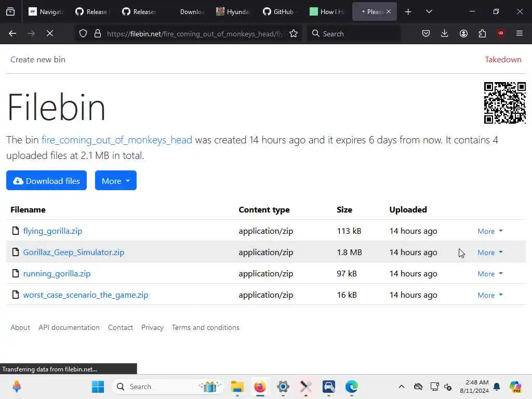Viewport: 532px width, 399px height.
Task: Open Firefox from the taskbar
Action: [260, 387]
